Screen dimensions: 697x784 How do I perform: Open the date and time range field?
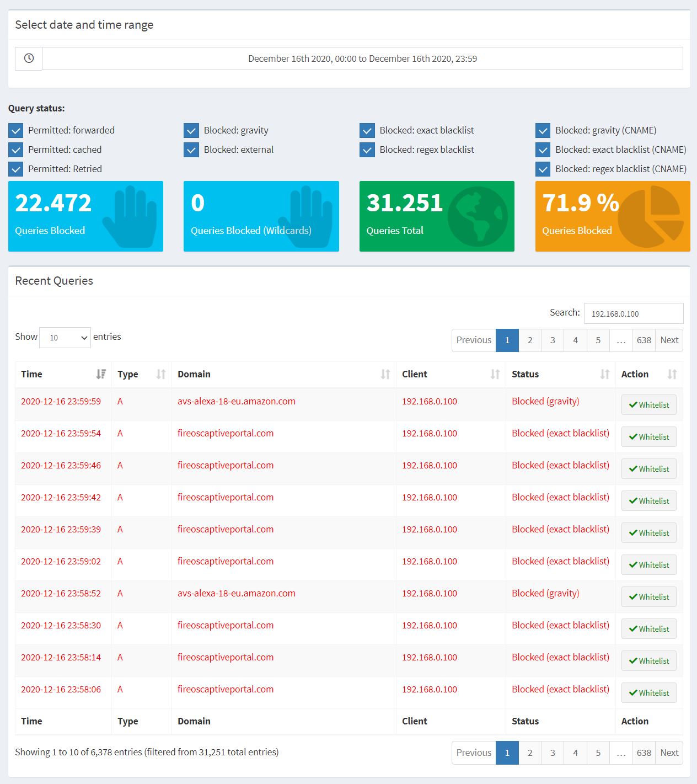[x=362, y=58]
